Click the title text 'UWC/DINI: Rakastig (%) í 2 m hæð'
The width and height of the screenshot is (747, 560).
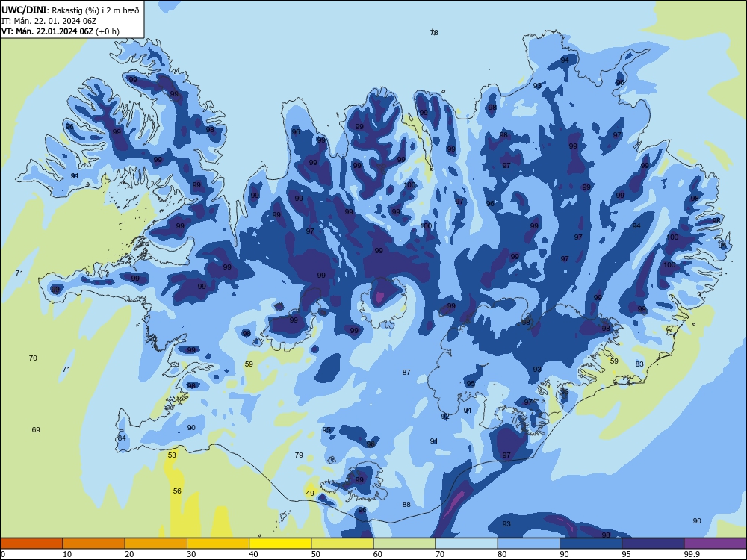(x=70, y=10)
